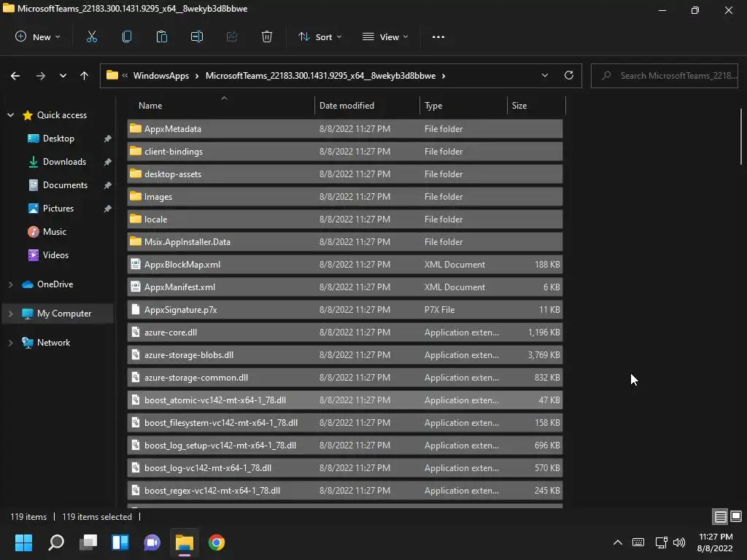This screenshot has height=560, width=747.
Task: Select AppxSignature.p7x file
Action: click(345, 310)
